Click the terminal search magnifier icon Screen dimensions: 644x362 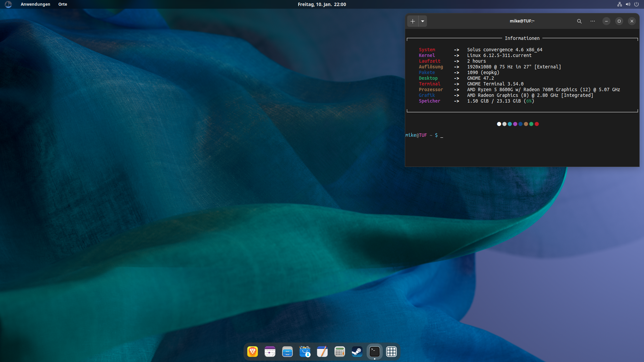[x=579, y=21]
